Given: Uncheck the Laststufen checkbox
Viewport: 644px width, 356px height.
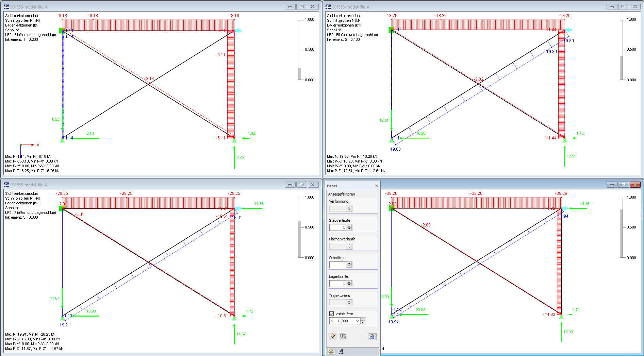Looking at the screenshot, I should pos(331,313).
